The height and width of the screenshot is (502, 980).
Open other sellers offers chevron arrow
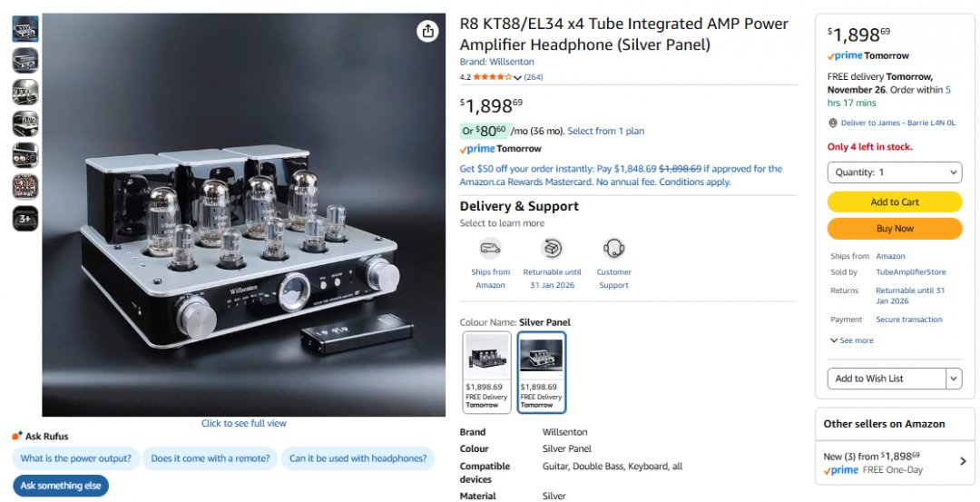pyautogui.click(x=963, y=461)
